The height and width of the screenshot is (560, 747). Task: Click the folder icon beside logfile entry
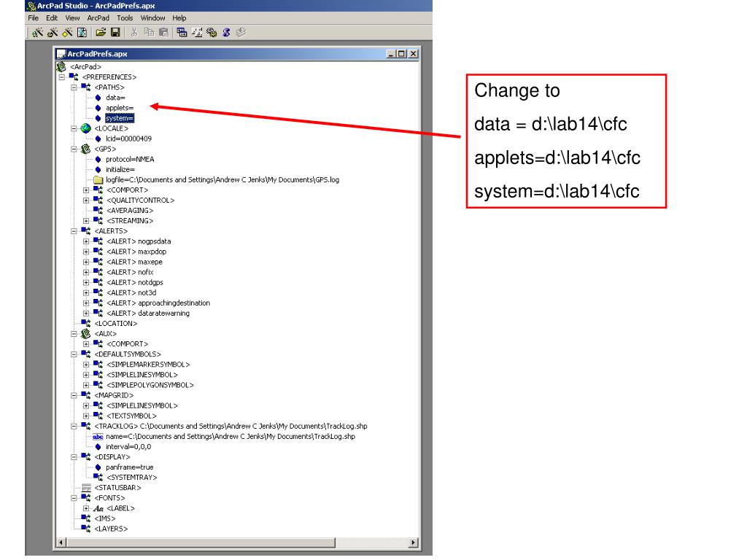coord(98,180)
